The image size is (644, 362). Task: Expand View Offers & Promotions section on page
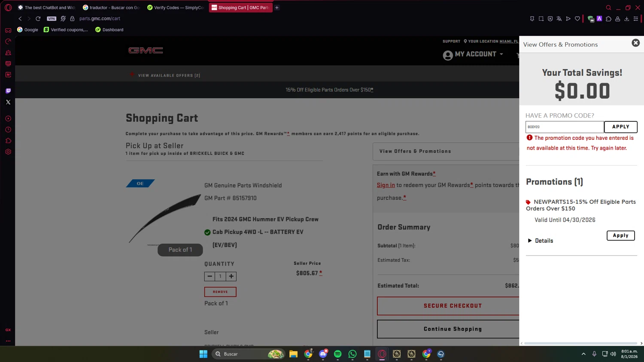tap(446, 151)
